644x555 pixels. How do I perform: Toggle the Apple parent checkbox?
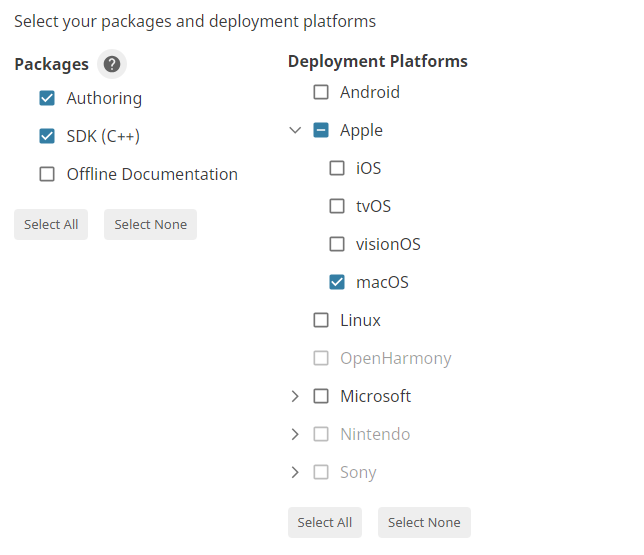(321, 130)
